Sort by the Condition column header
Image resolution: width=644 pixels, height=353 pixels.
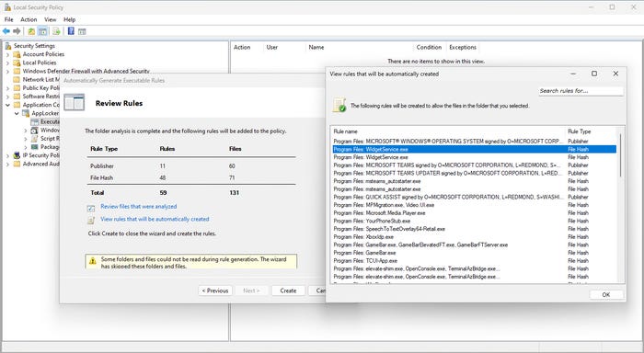tap(429, 47)
